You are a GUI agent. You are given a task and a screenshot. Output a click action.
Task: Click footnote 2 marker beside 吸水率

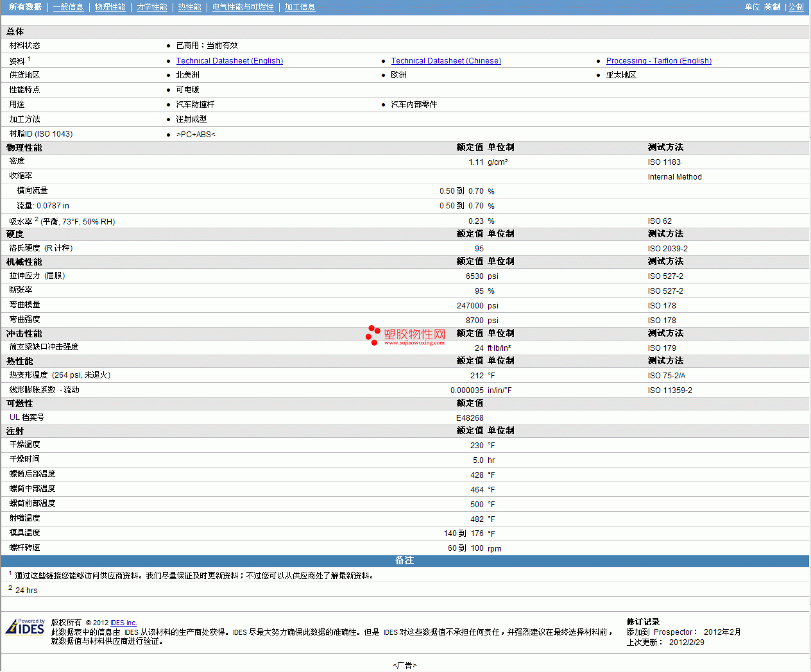pos(37,219)
